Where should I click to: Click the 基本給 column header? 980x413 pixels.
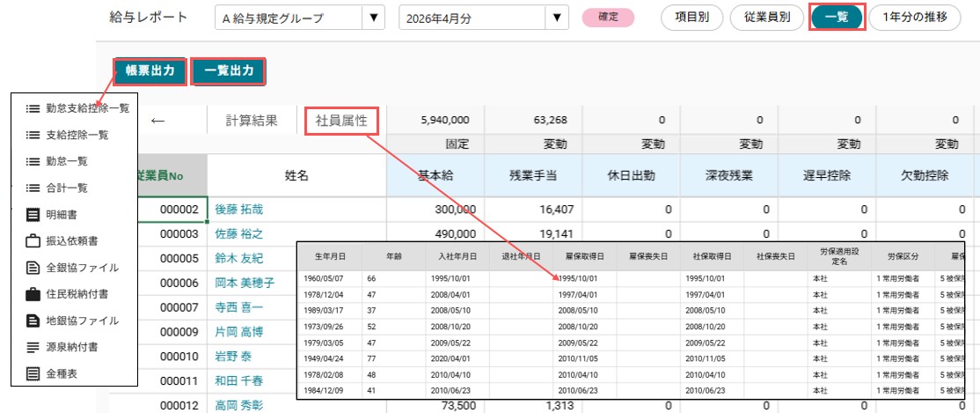coord(435,176)
